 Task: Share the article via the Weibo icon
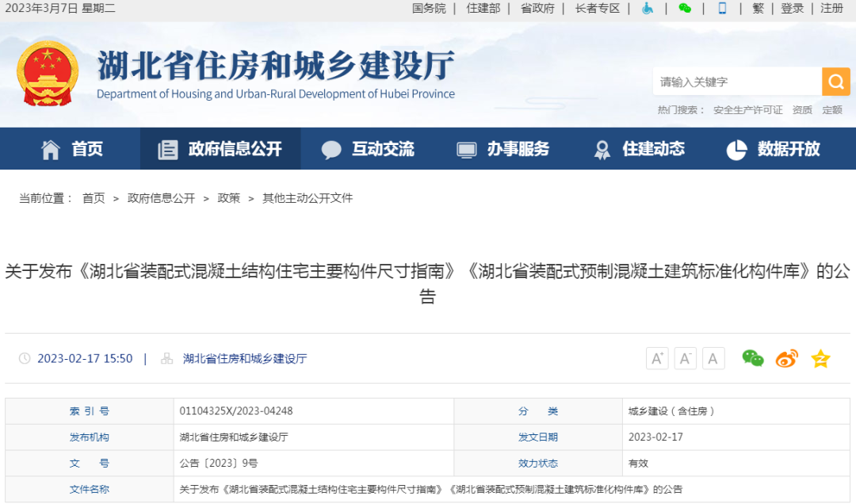[786, 358]
